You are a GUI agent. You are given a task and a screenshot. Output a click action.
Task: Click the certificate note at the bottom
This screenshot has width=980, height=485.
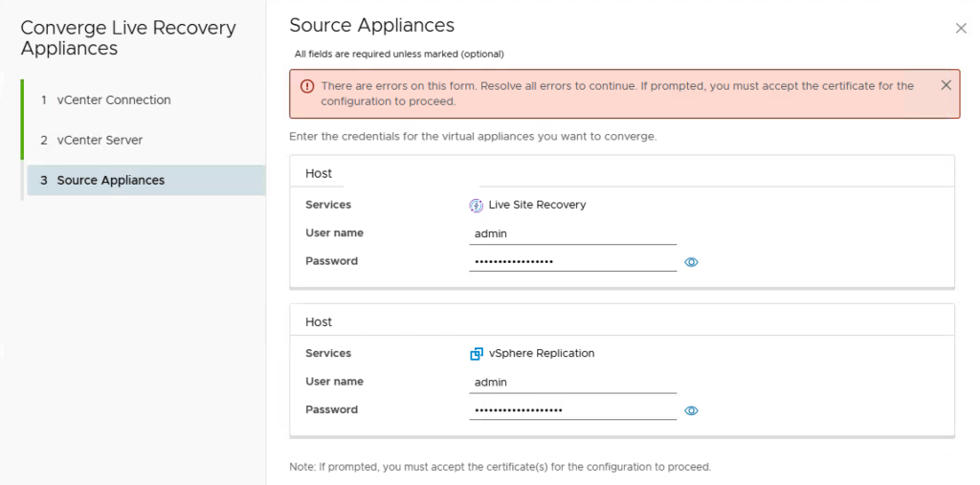(x=500, y=467)
